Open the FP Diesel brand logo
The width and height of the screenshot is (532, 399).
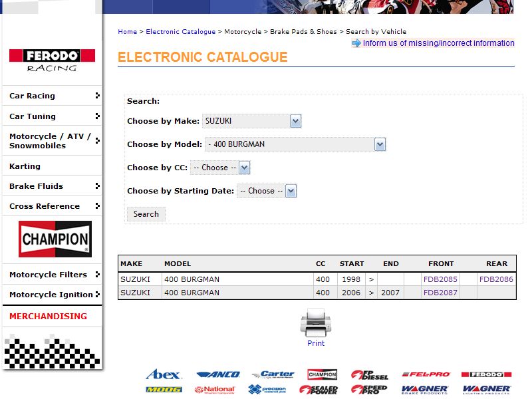[x=370, y=375]
